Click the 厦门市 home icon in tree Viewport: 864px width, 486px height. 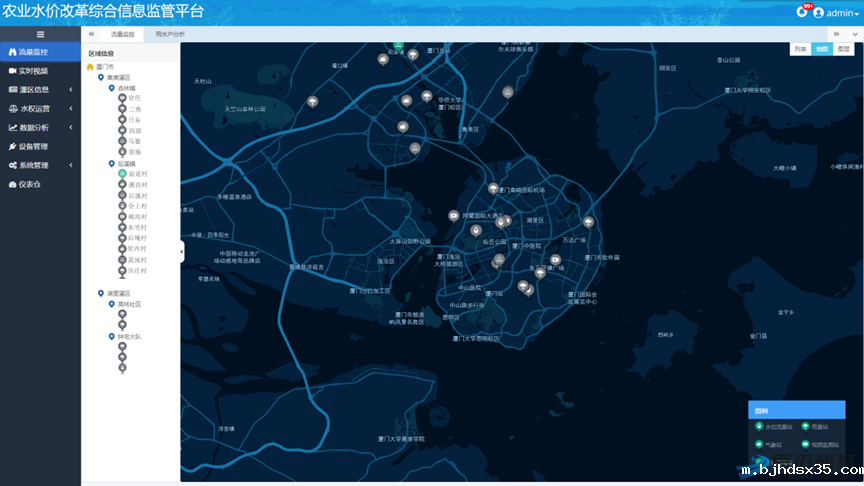91,66
